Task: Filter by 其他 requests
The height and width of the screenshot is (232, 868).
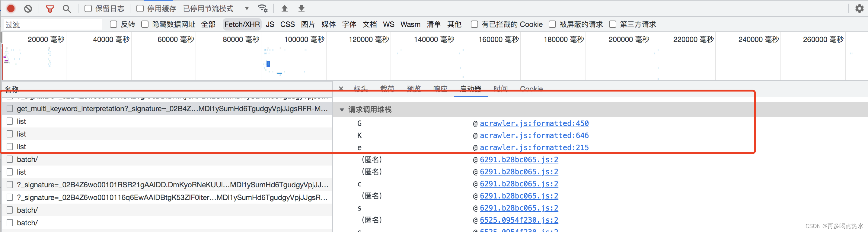Action: [454, 24]
